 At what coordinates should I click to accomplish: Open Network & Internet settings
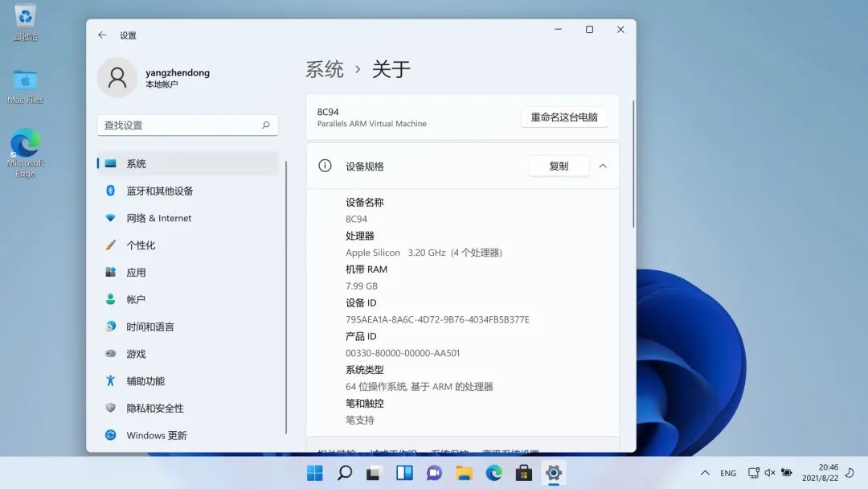coord(161,218)
